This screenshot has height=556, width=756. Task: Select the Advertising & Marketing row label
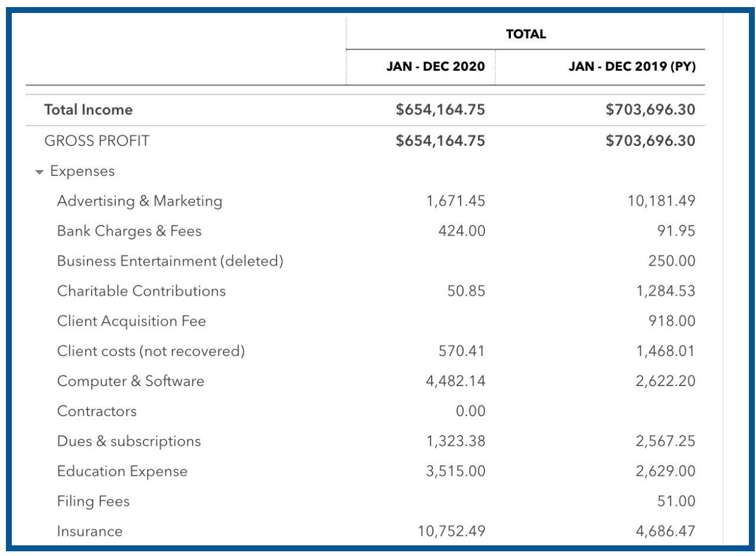click(139, 201)
